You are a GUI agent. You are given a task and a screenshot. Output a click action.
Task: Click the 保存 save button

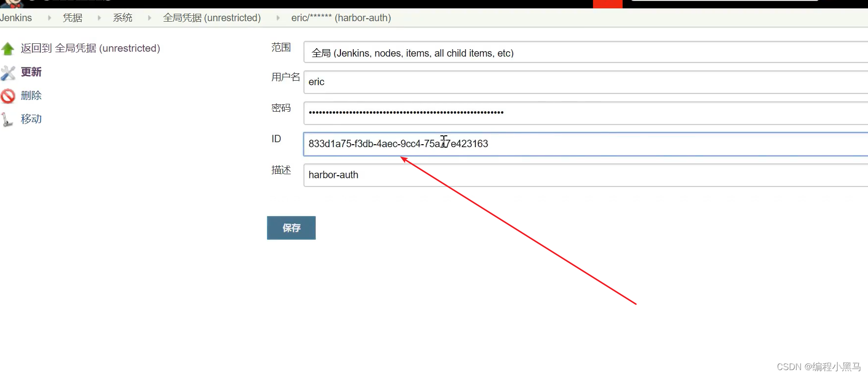coord(291,228)
